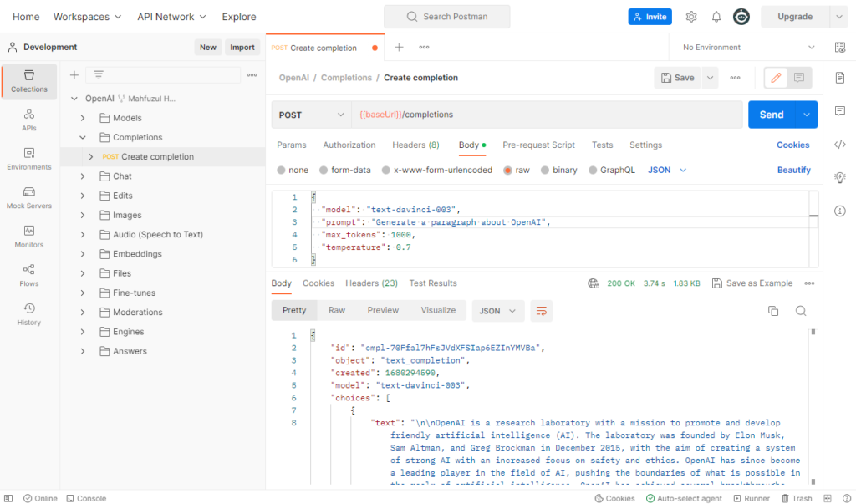Copy the response body using copy icon
The image size is (856, 504).
tap(773, 311)
